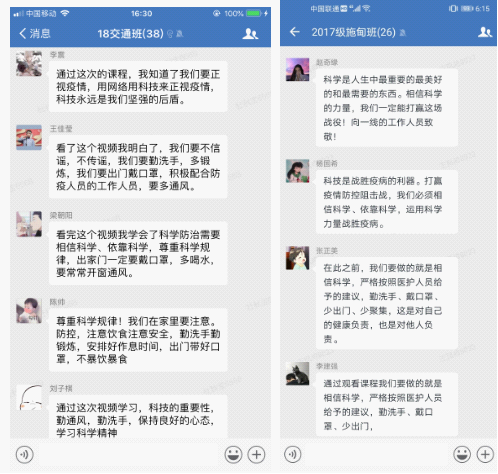Return to 消息 list from left chat

(35, 33)
